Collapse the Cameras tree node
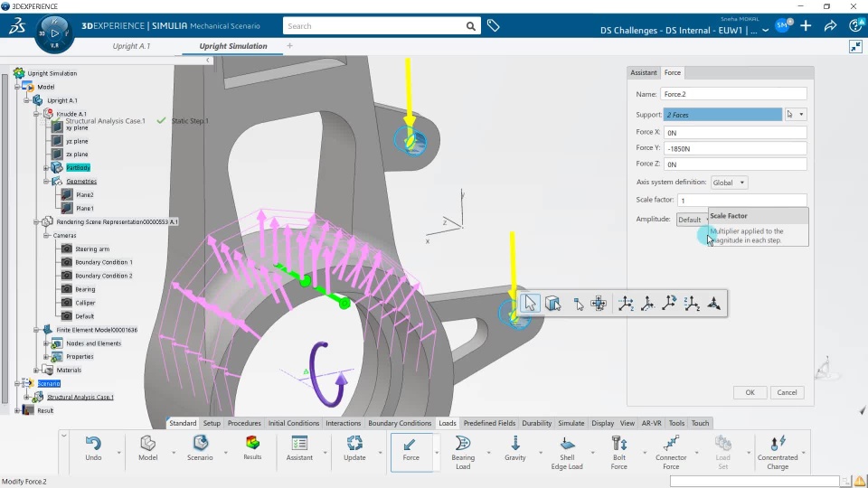This screenshot has height=488, width=868. pos(46,235)
